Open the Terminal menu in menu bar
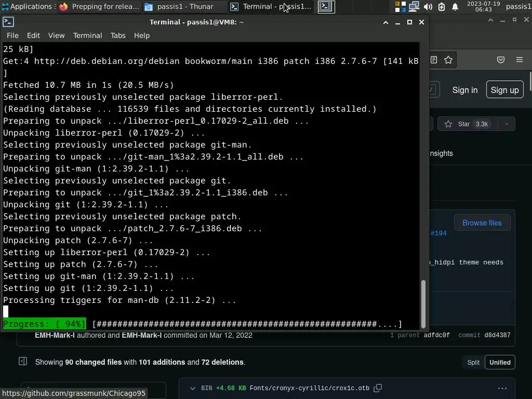The image size is (532, 399). point(87,35)
